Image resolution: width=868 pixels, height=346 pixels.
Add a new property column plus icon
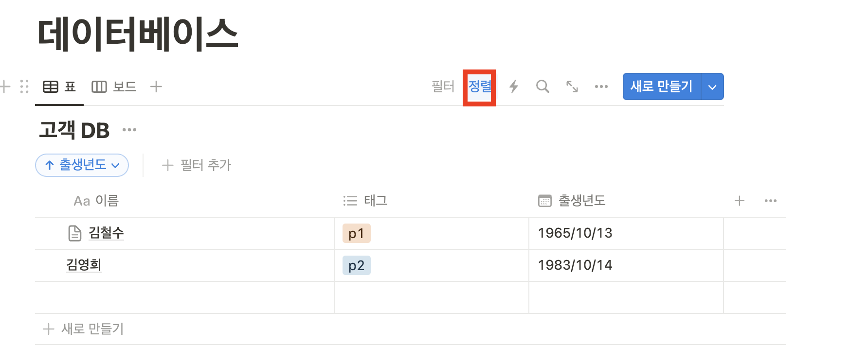click(x=740, y=201)
